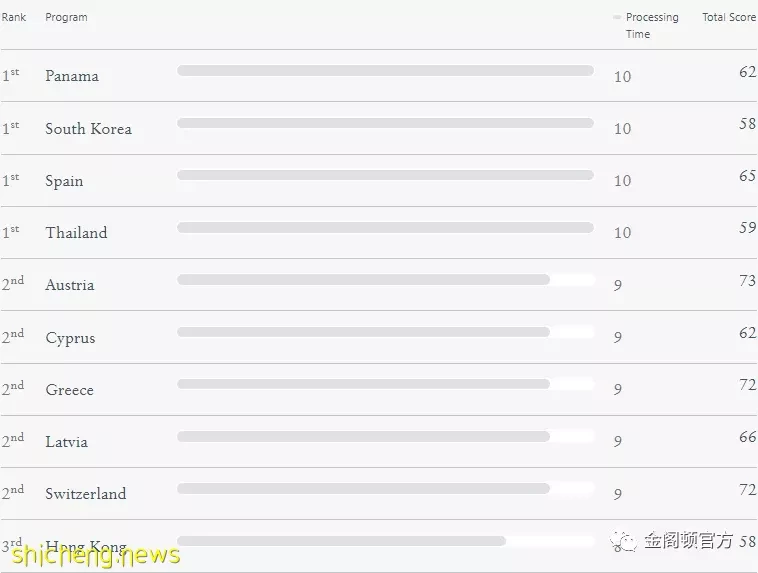Click the Rank column header
The height and width of the screenshot is (573, 758).
(x=14, y=17)
